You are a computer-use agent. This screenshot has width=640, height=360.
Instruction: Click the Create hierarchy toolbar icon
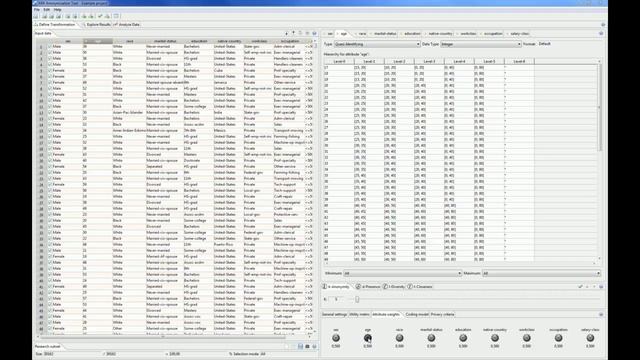point(107,16)
